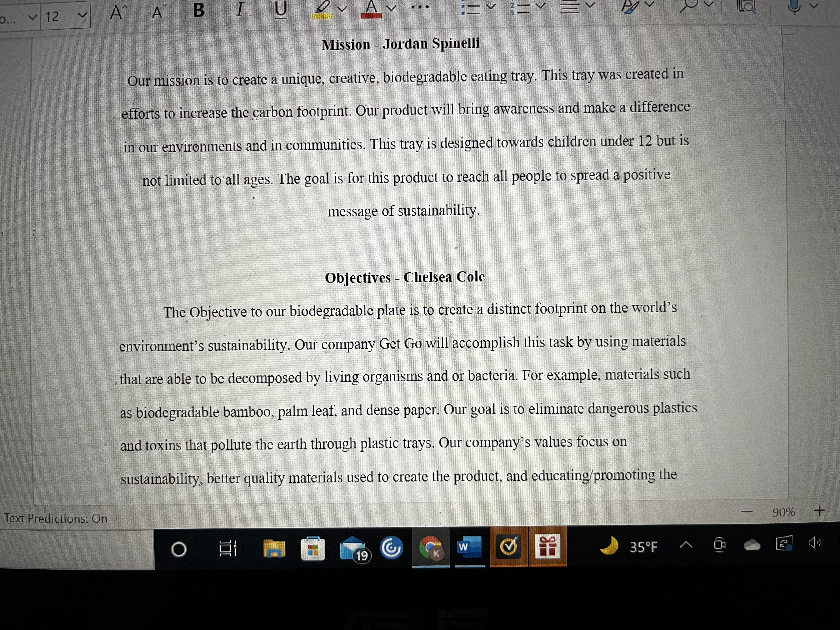This screenshot has width=840, height=630.
Task: Increase font size with grow font icon
Action: point(118,12)
